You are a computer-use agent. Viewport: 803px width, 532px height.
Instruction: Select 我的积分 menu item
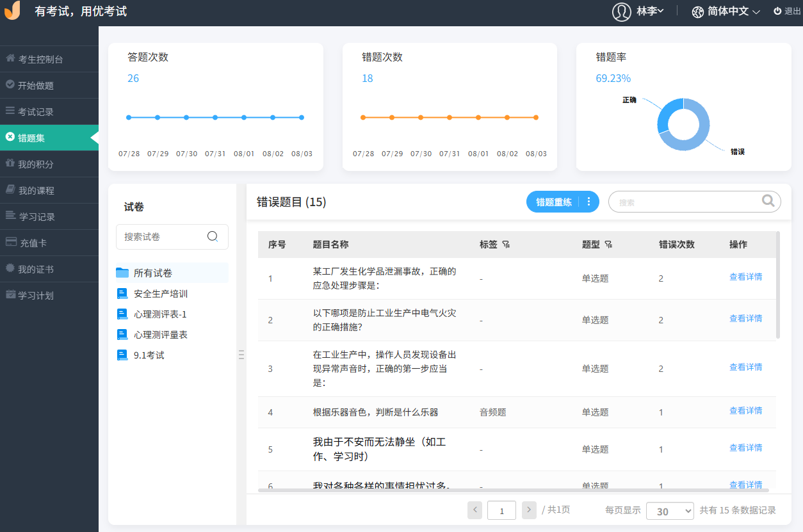49,164
